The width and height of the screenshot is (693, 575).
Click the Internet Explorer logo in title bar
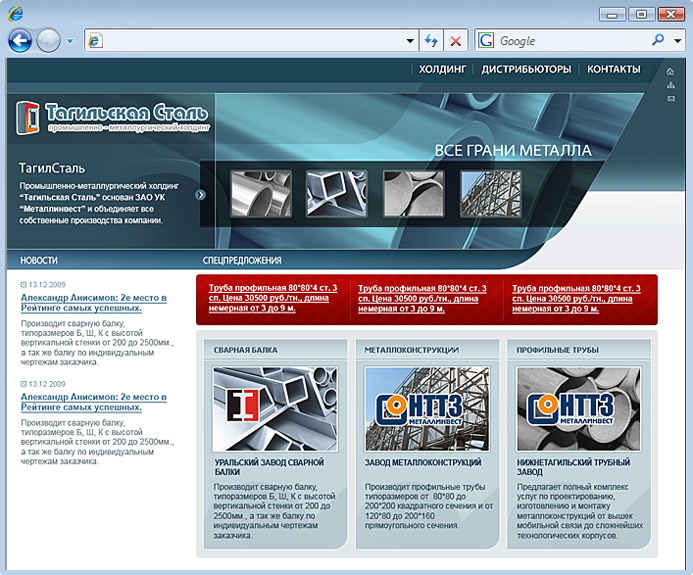tap(15, 14)
